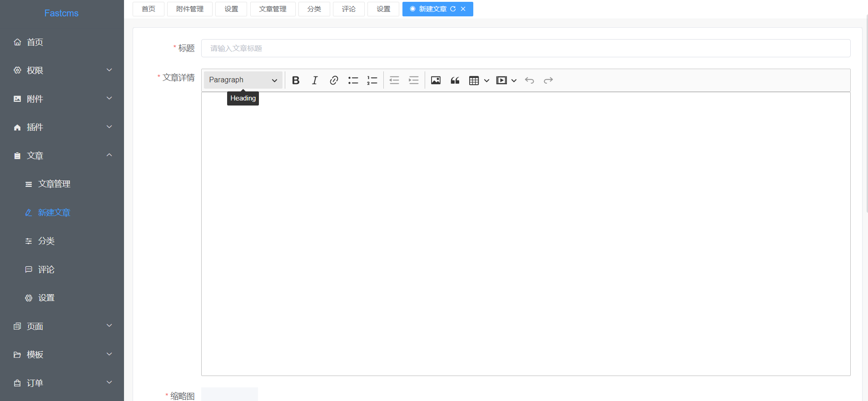Expand the 权限 sidebar menu

tap(62, 70)
